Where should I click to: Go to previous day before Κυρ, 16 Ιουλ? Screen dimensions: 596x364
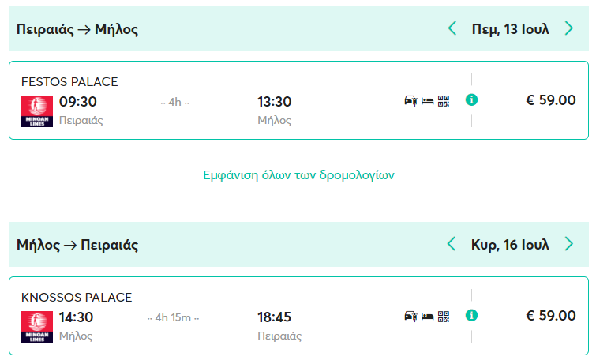click(x=452, y=244)
